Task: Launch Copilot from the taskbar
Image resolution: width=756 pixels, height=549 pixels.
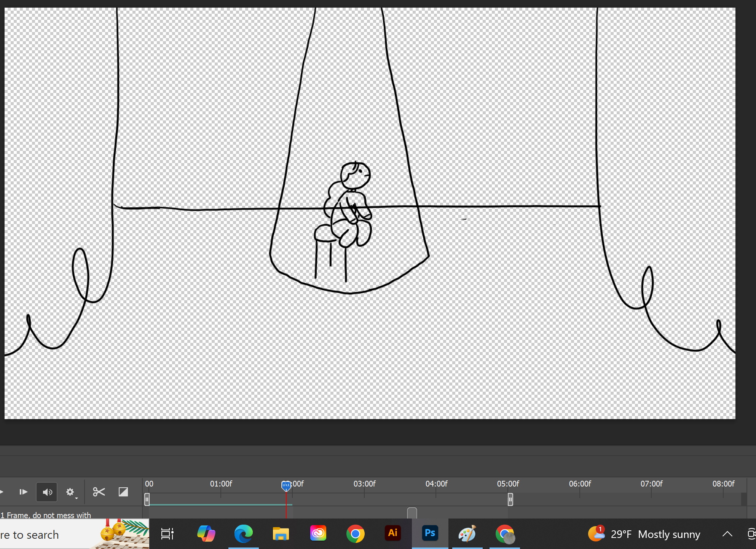Action: (x=206, y=534)
